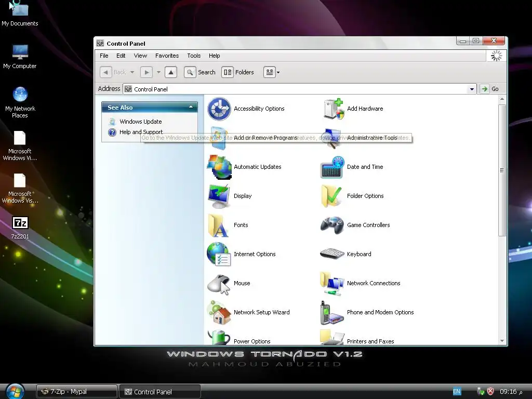Open the Fonts folder icon
Image resolution: width=532 pixels, height=399 pixels.
(218, 225)
